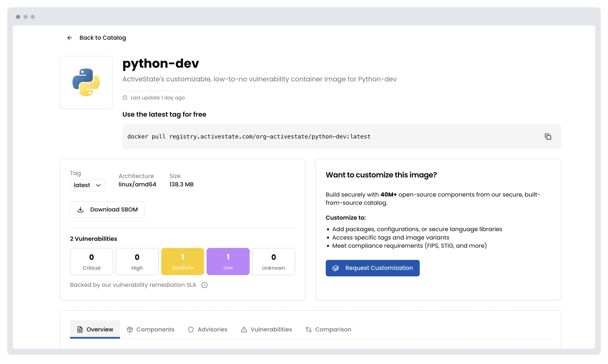This screenshot has width=608, height=364.
Task: Click Back to Catalog link
Action: click(103, 37)
